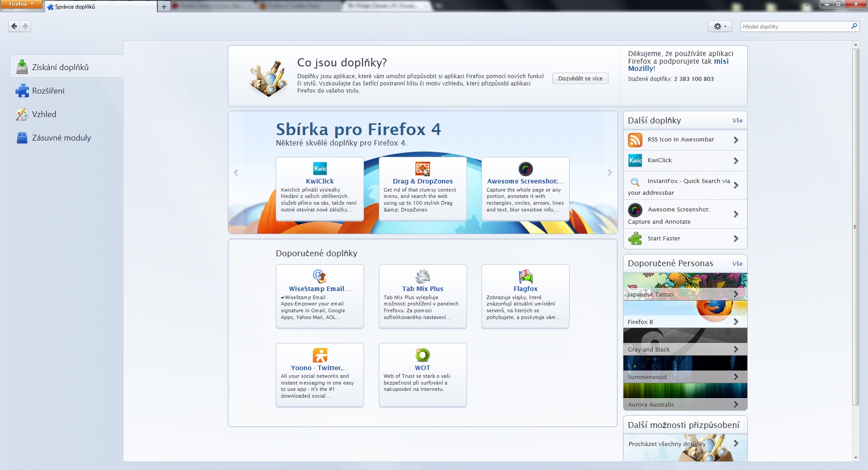This screenshot has width=868, height=470.
Task: Click the WOT green ring icon
Action: [x=423, y=355]
